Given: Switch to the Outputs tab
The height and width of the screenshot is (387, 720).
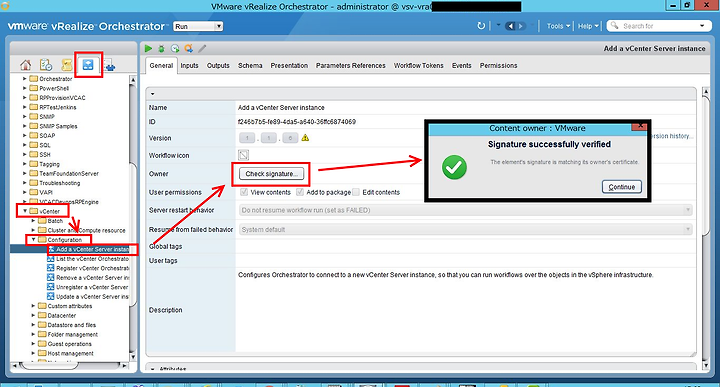Looking at the screenshot, I should [218, 66].
